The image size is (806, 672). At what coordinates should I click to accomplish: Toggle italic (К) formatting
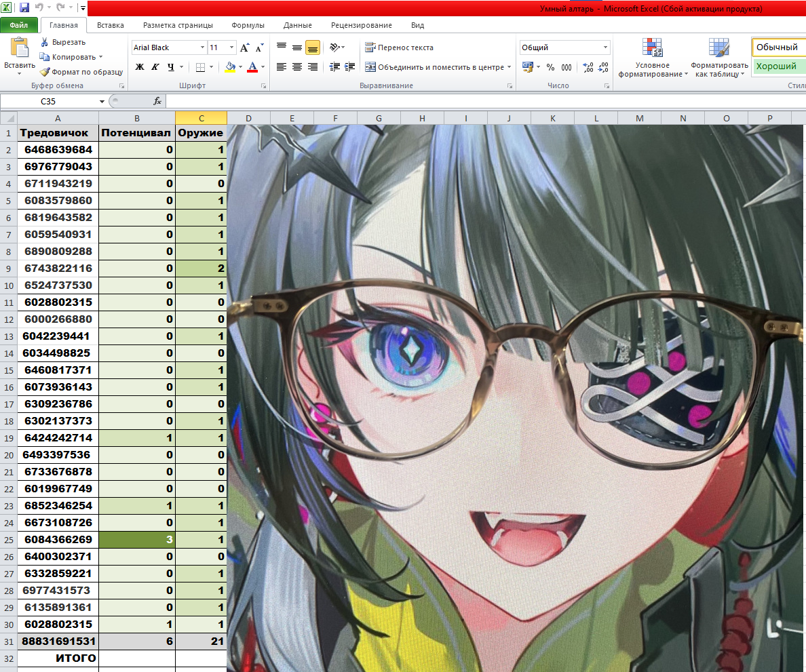pyautogui.click(x=155, y=67)
